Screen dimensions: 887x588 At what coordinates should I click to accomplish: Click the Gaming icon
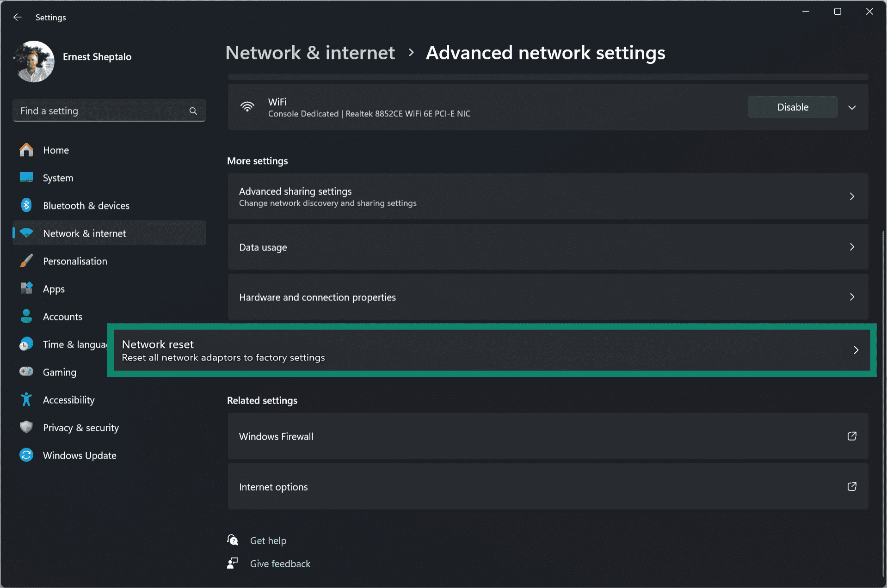[x=26, y=372]
